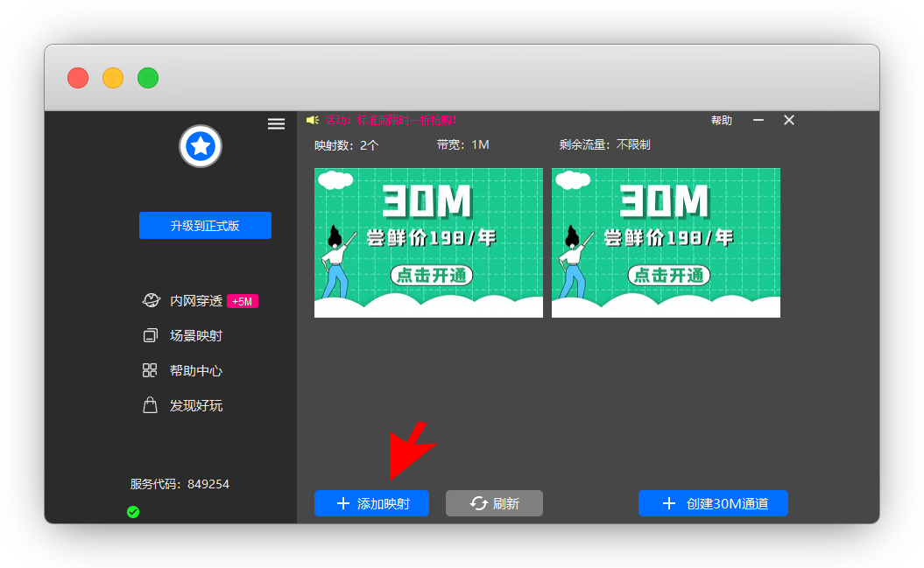Image resolution: width=924 pixels, height=568 pixels.
Task: Open the pink 活动 promotion link
Action: [x=391, y=120]
